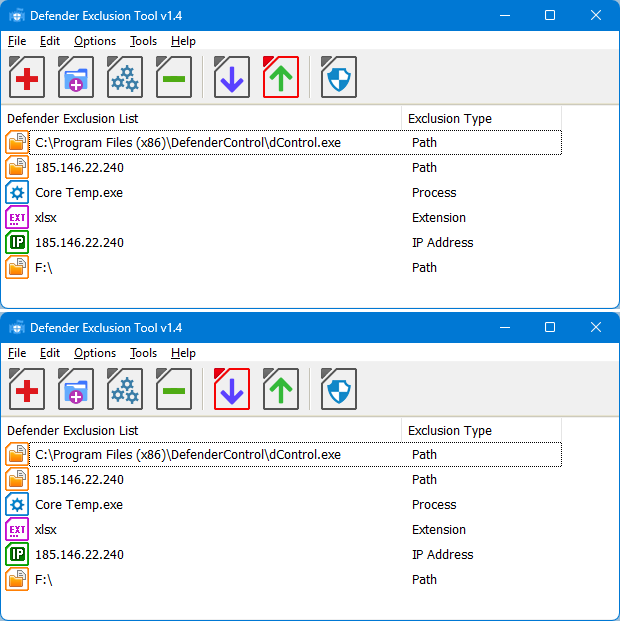Open Options menu in upper window
620x621 pixels.
pyautogui.click(x=95, y=41)
